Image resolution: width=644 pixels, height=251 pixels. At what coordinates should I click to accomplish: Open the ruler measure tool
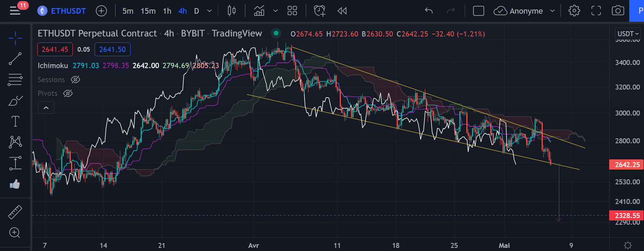pyautogui.click(x=15, y=212)
